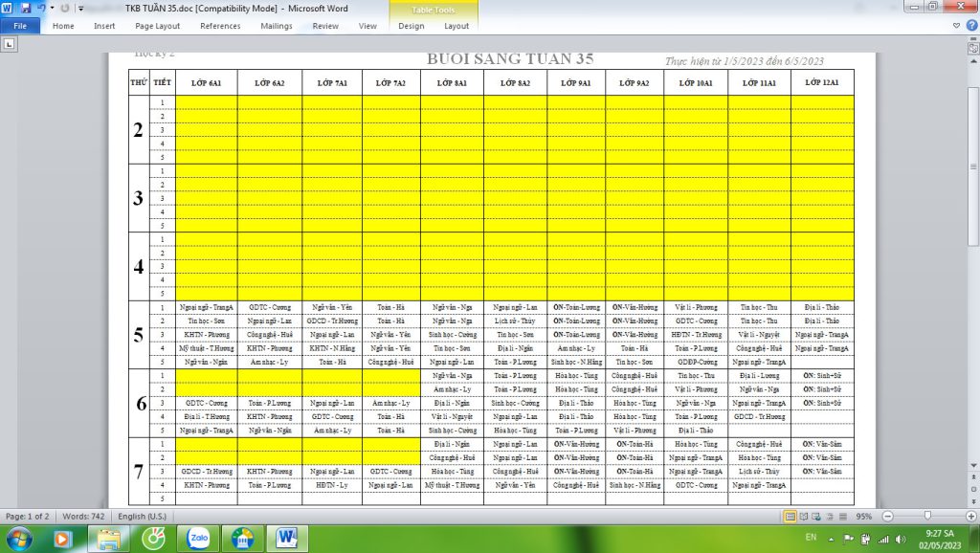Click the Undo icon in title bar

(40, 8)
